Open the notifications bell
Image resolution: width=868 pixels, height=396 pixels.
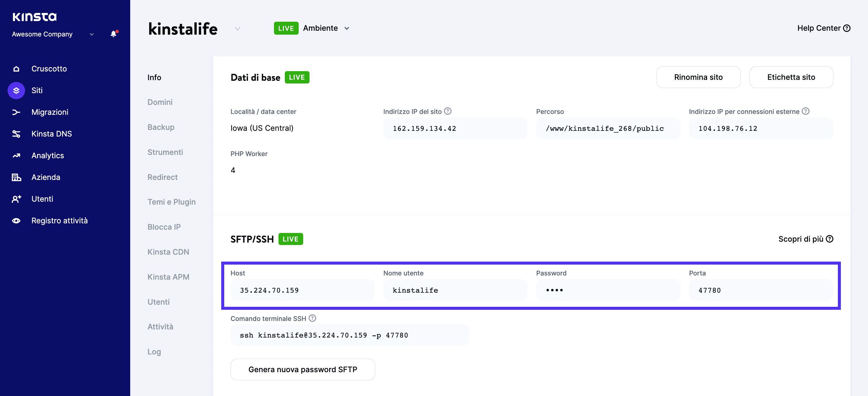pyautogui.click(x=114, y=34)
